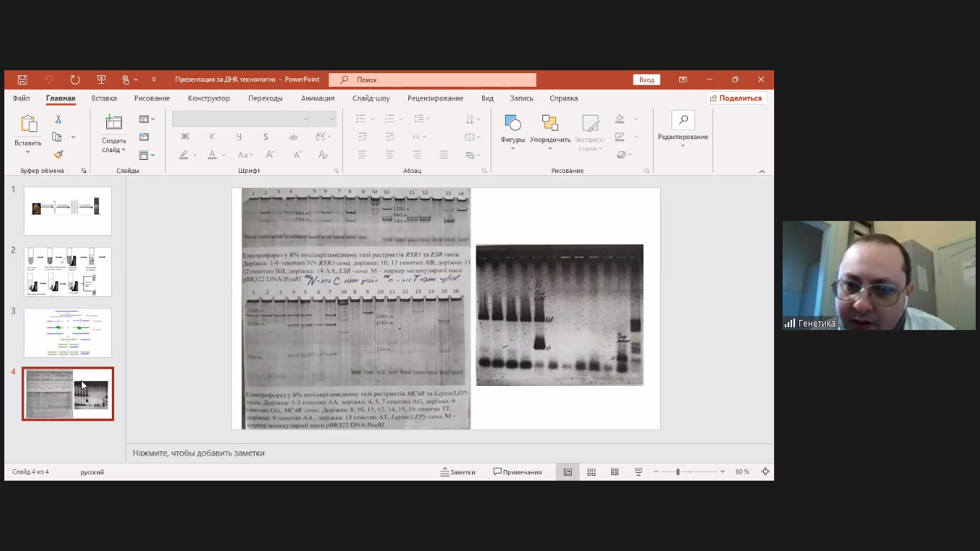
Task: Open the Фигуры shapes gallery
Action: (x=513, y=131)
